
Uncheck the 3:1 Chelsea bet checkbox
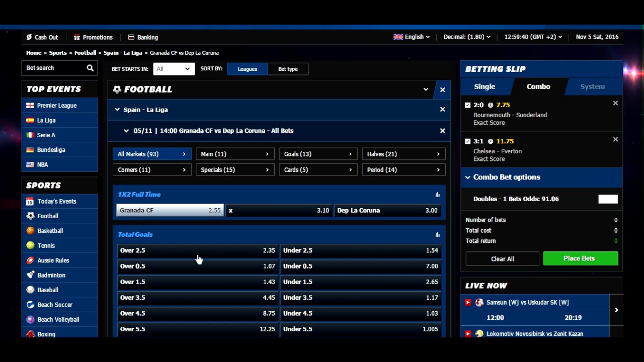point(468,141)
